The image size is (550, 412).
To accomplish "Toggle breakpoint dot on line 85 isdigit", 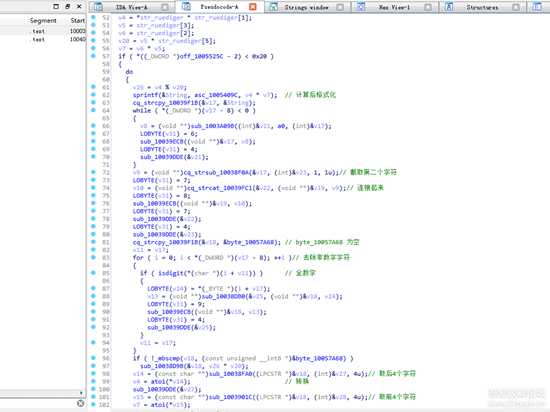I will [x=93, y=272].
